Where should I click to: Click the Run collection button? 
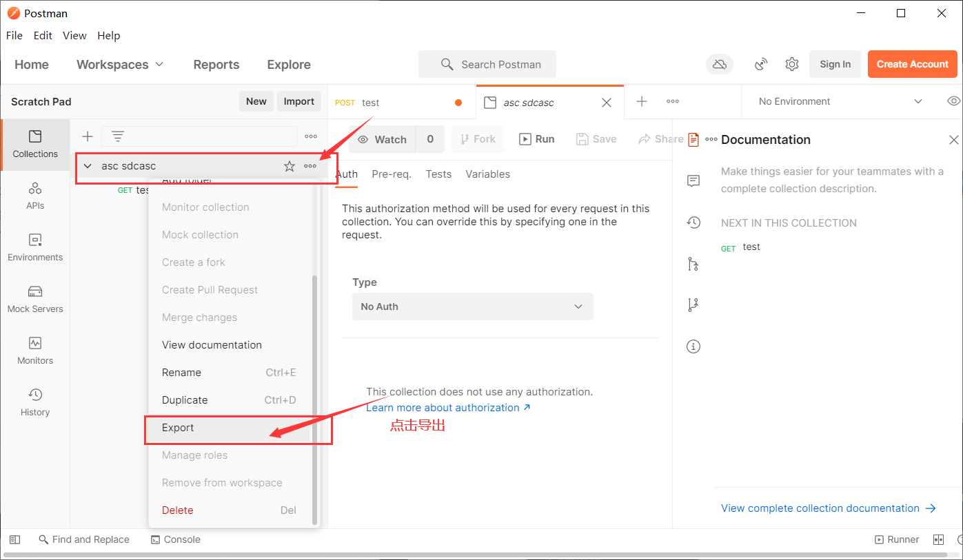[x=537, y=139]
